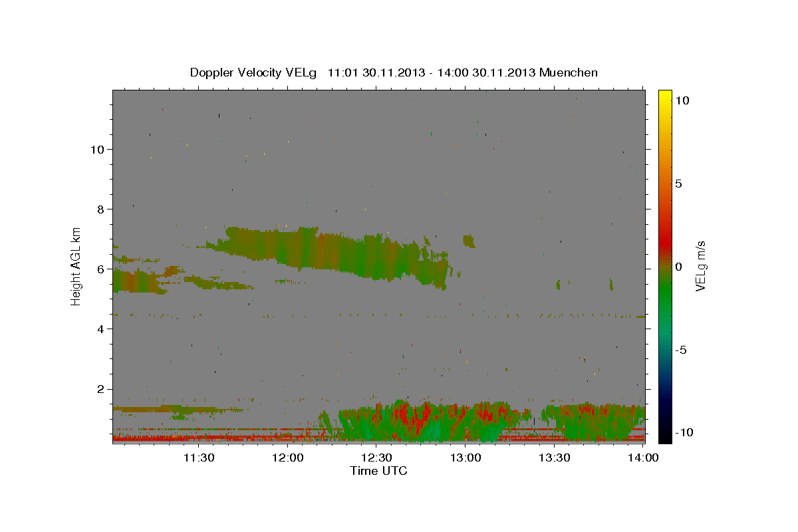Click the 11:30 time tick label
The image size is (798, 532).
click(x=199, y=458)
